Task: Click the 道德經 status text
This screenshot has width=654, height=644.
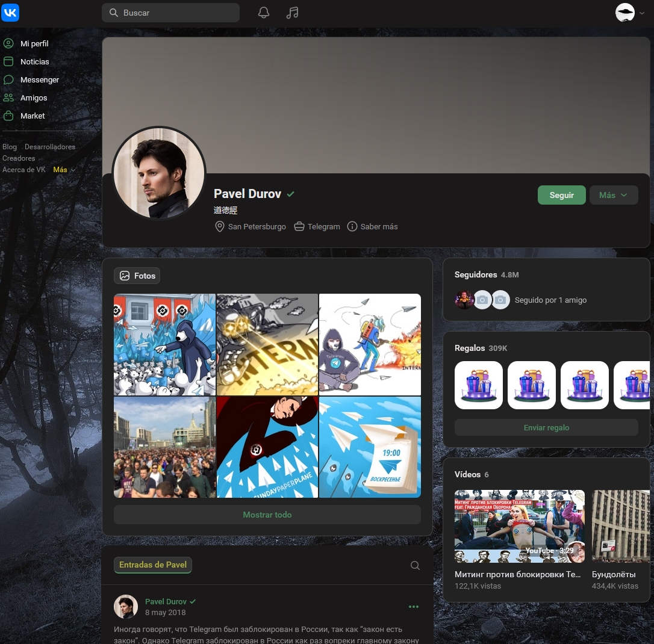Action: click(x=226, y=210)
